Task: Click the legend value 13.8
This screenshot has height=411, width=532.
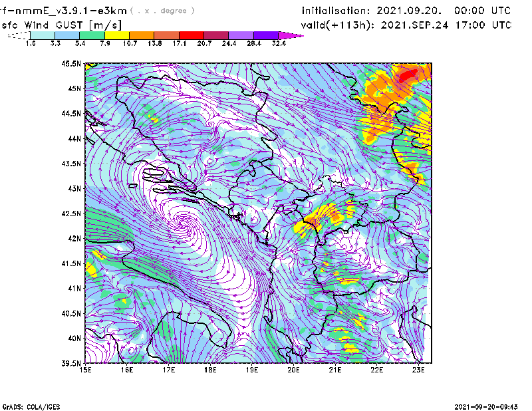Action: pyautogui.click(x=155, y=43)
